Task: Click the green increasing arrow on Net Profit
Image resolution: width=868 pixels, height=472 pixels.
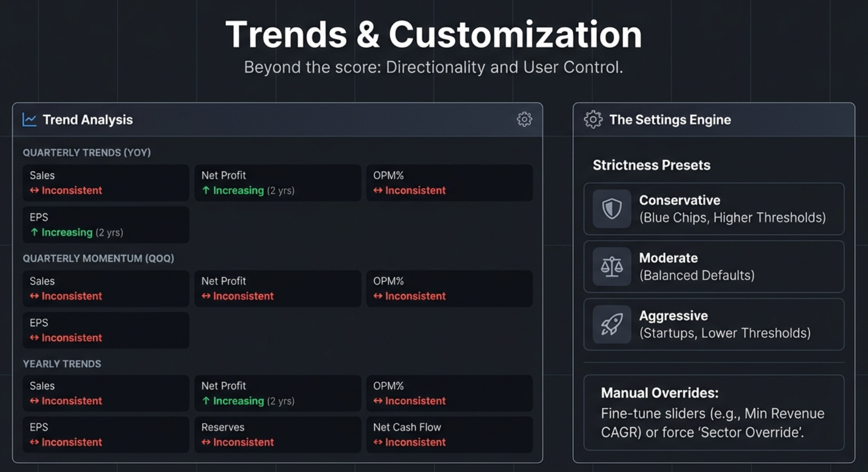Action: 205,190
